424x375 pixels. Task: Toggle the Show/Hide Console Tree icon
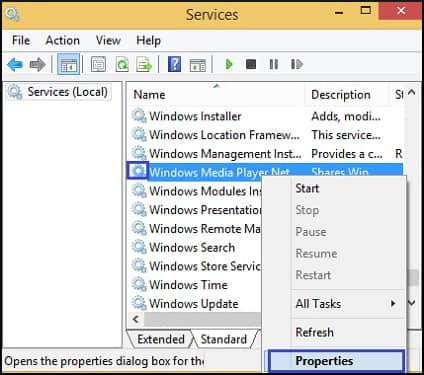(x=69, y=64)
